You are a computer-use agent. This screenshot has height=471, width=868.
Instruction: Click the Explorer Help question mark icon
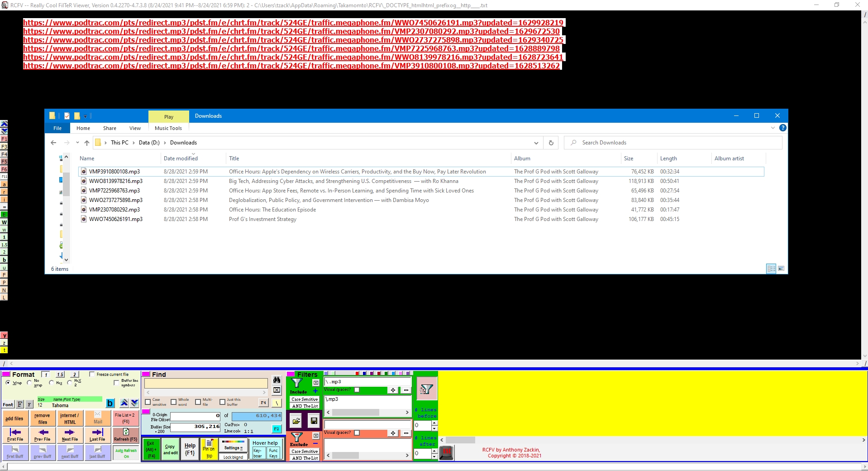[783, 128]
